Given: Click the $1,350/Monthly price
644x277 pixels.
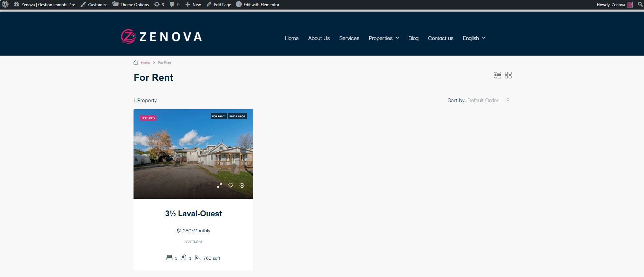Looking at the screenshot, I should click(193, 231).
